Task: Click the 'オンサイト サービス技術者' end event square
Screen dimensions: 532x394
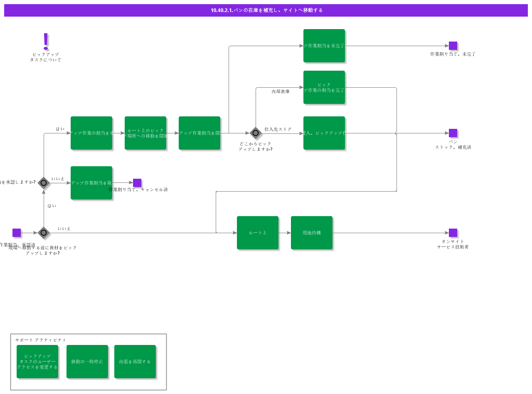Action: [x=453, y=233]
